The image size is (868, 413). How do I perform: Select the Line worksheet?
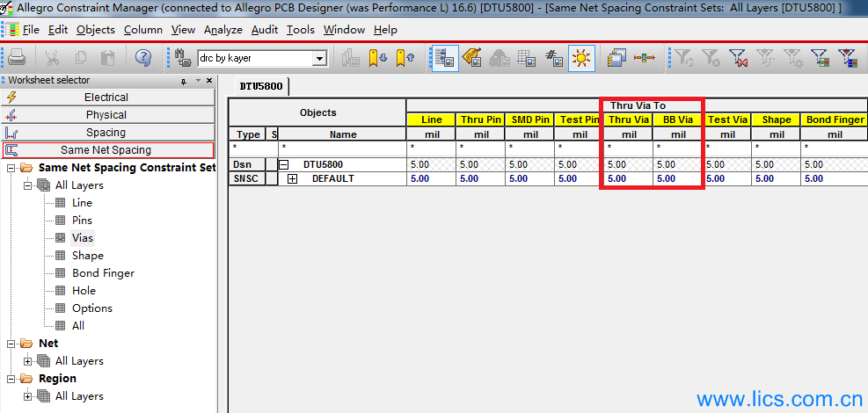[82, 203]
